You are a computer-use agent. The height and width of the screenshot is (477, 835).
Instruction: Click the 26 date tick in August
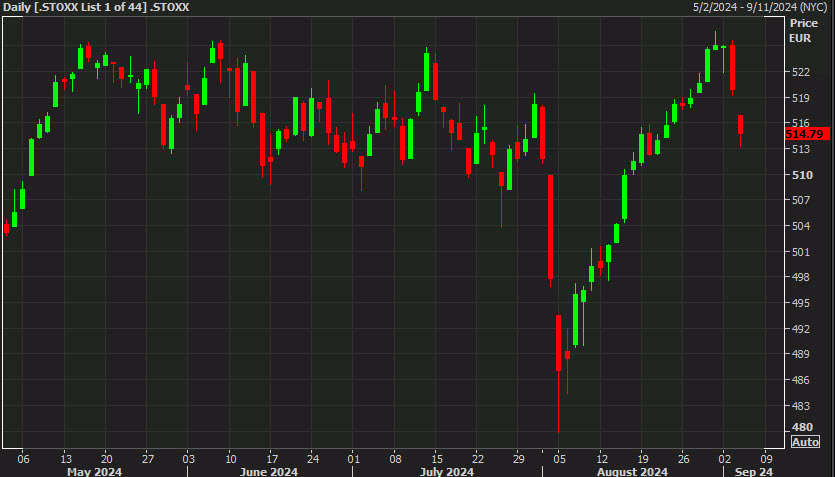[x=683, y=459]
